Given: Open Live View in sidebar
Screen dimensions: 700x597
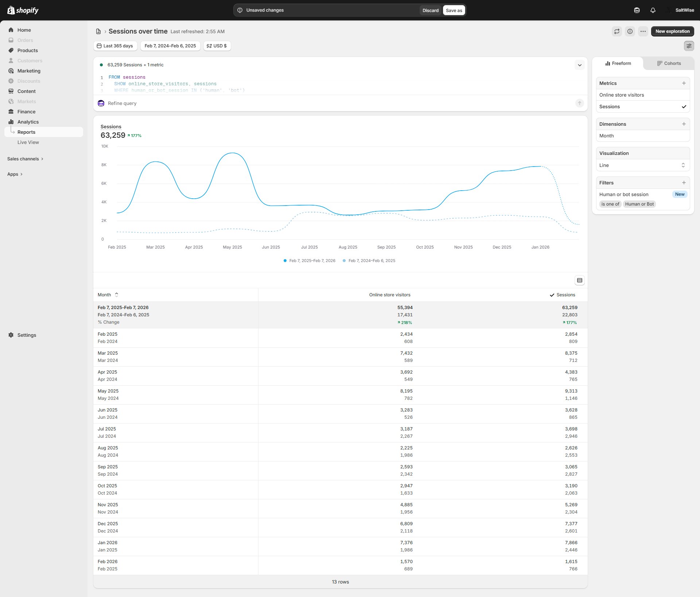Looking at the screenshot, I should tap(28, 142).
